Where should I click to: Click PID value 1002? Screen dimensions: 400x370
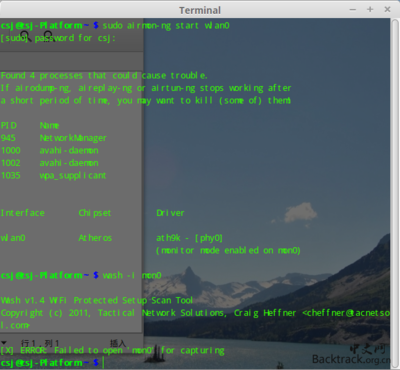point(11,163)
